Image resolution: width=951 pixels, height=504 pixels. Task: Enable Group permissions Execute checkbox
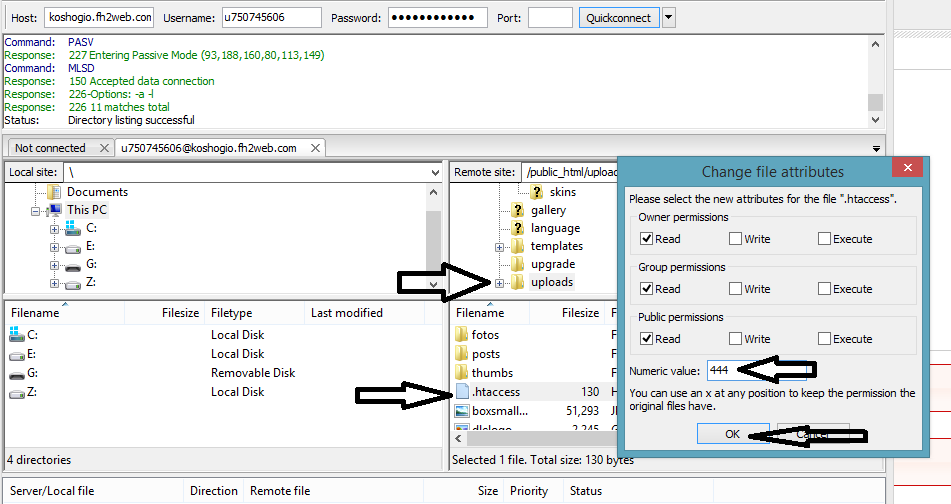824,289
